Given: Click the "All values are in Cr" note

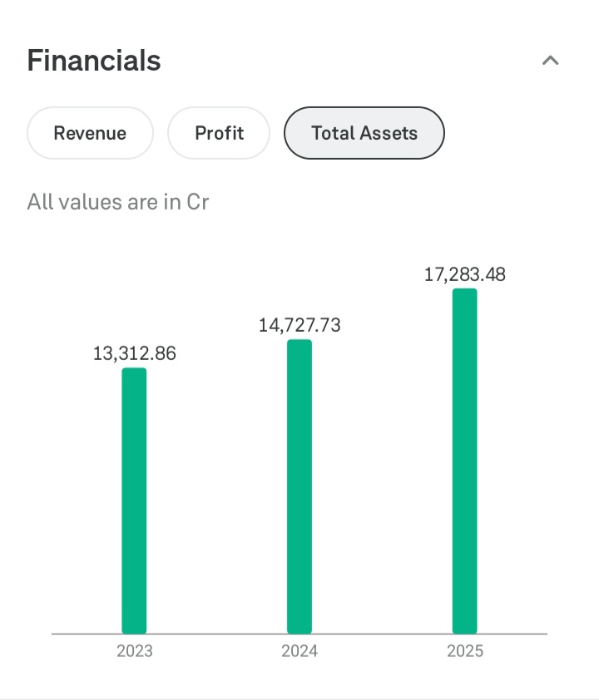Looking at the screenshot, I should tap(118, 201).
